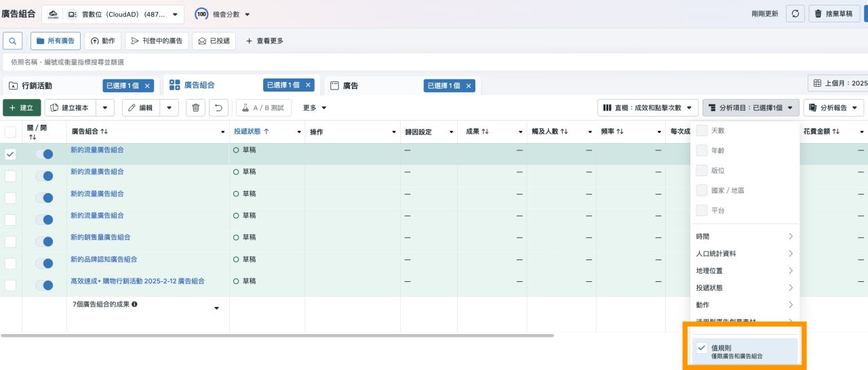The height and width of the screenshot is (370, 868).
Task: Check the 高效速成+ 購物行銷活動 row checkbox
Action: pyautogui.click(x=10, y=285)
